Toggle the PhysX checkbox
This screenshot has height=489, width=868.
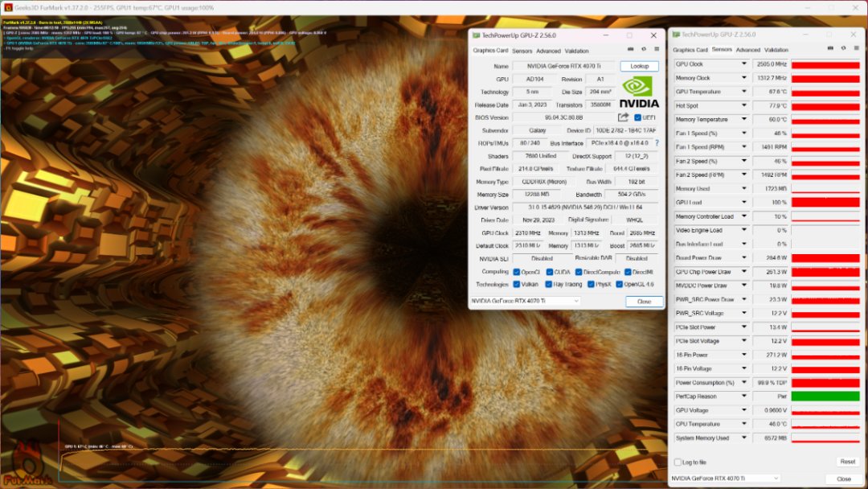[x=592, y=284]
